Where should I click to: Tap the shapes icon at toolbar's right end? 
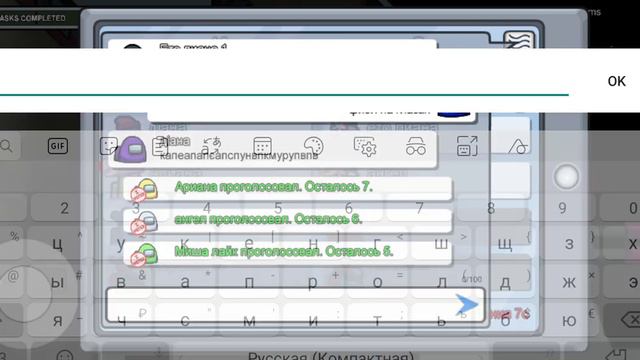[x=518, y=146]
